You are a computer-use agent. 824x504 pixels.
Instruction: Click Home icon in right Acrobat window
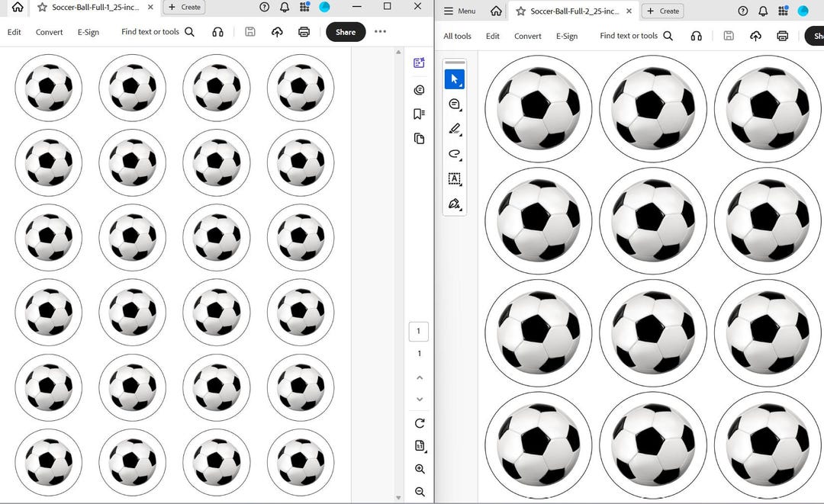coord(496,11)
